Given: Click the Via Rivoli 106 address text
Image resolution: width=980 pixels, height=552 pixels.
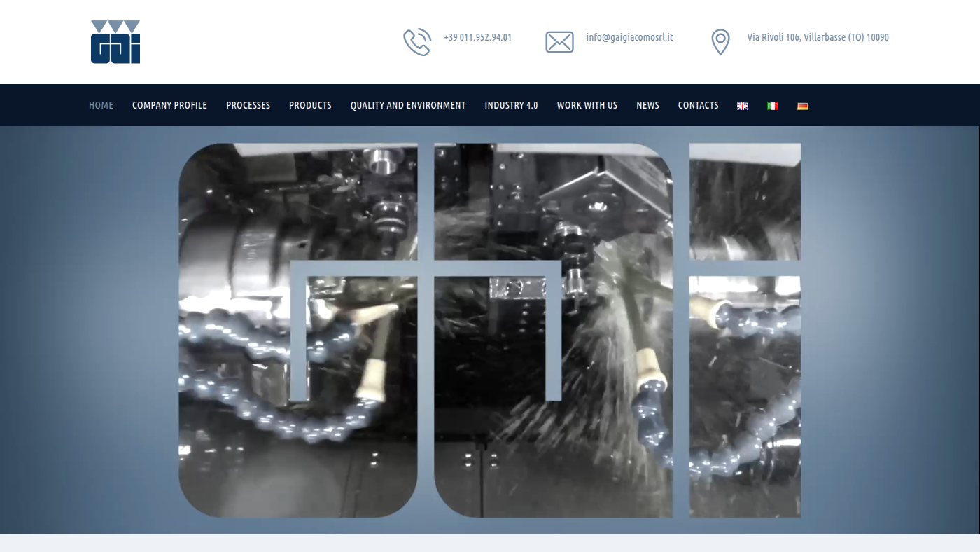Looking at the screenshot, I should (818, 37).
